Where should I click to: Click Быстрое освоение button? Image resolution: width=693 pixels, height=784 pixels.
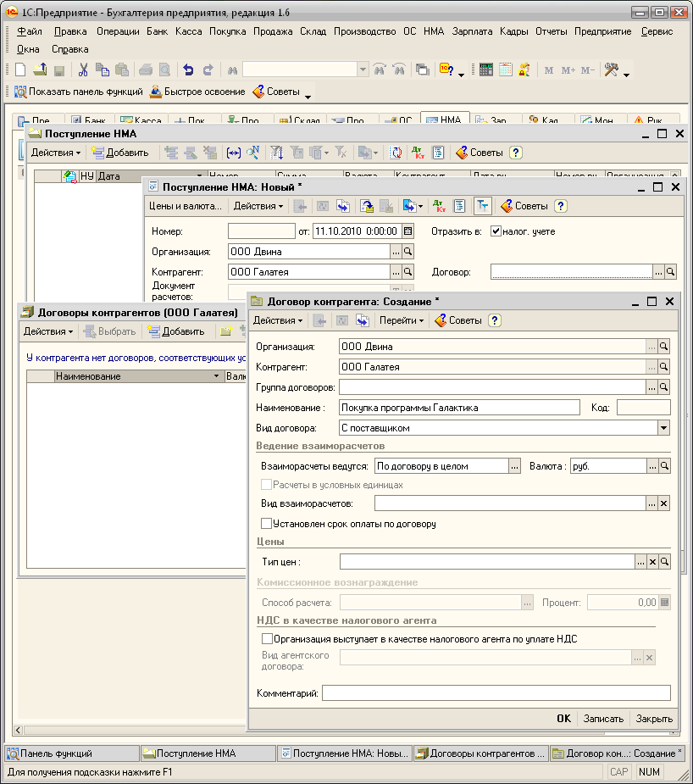198,92
